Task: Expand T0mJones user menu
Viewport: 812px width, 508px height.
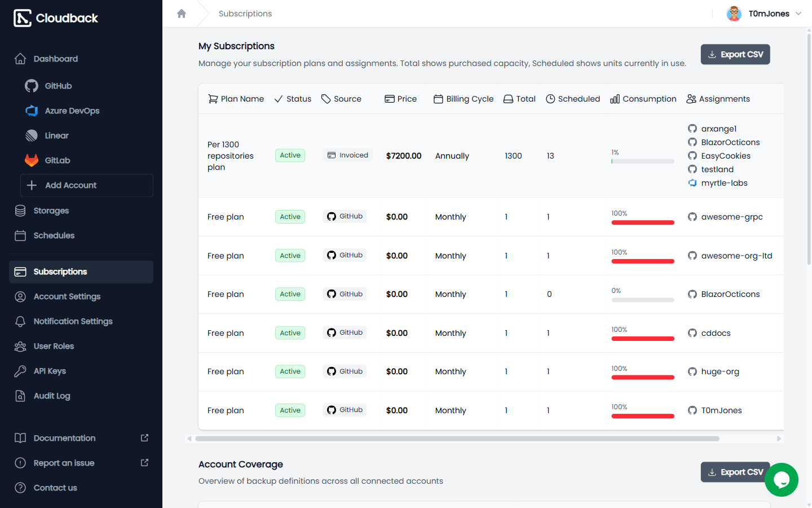Action: [x=764, y=14]
